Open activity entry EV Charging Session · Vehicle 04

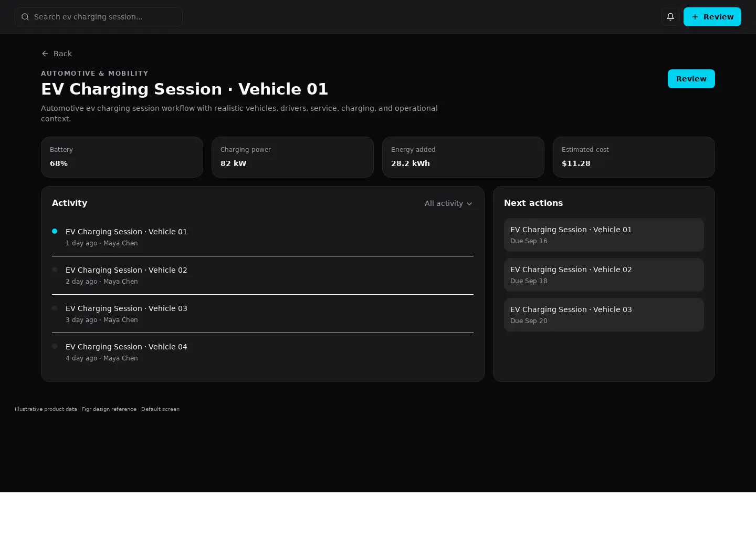point(262,352)
